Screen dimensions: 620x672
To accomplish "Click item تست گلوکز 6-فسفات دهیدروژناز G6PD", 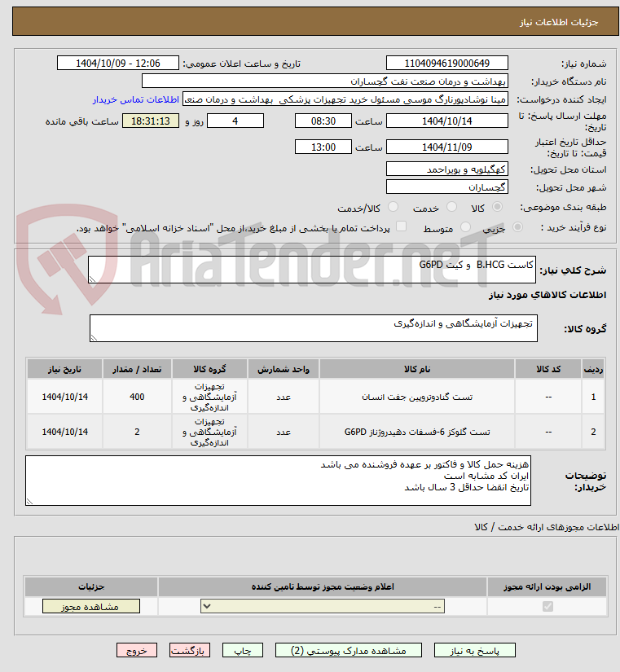I will (x=417, y=432).
